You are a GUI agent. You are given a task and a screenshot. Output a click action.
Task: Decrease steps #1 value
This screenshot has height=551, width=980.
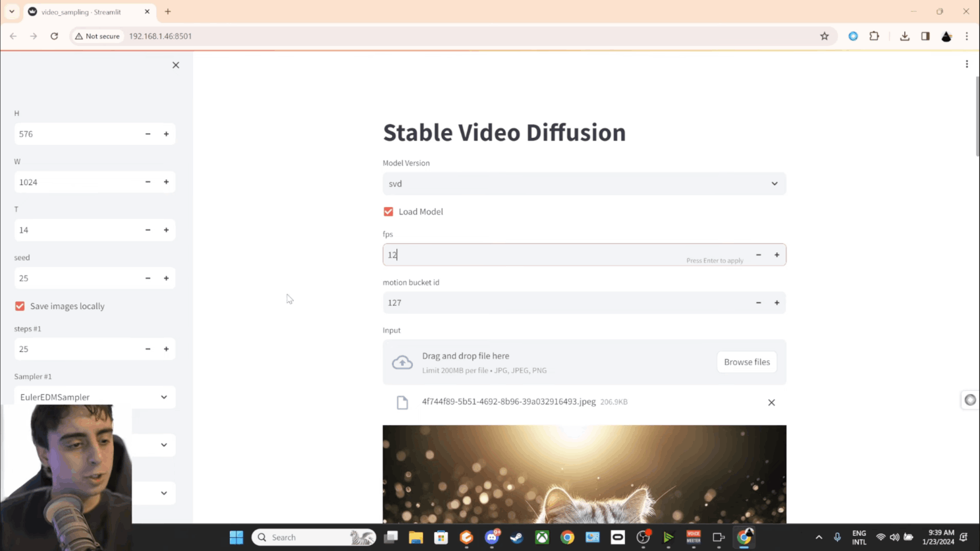[x=148, y=349]
